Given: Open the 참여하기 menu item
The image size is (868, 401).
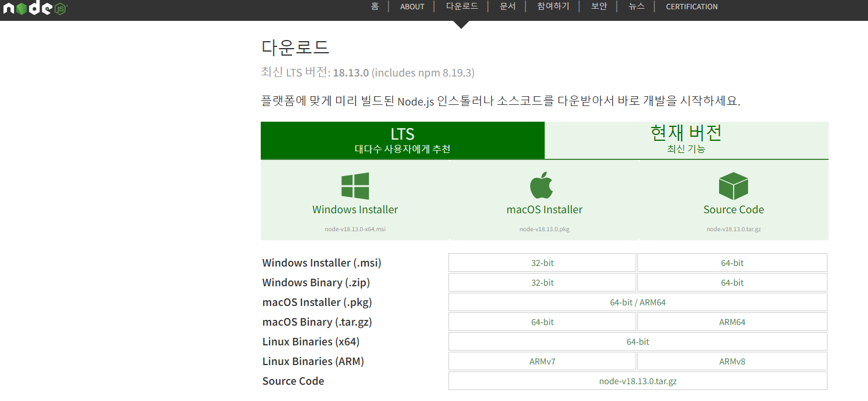Looking at the screenshot, I should point(553,6).
